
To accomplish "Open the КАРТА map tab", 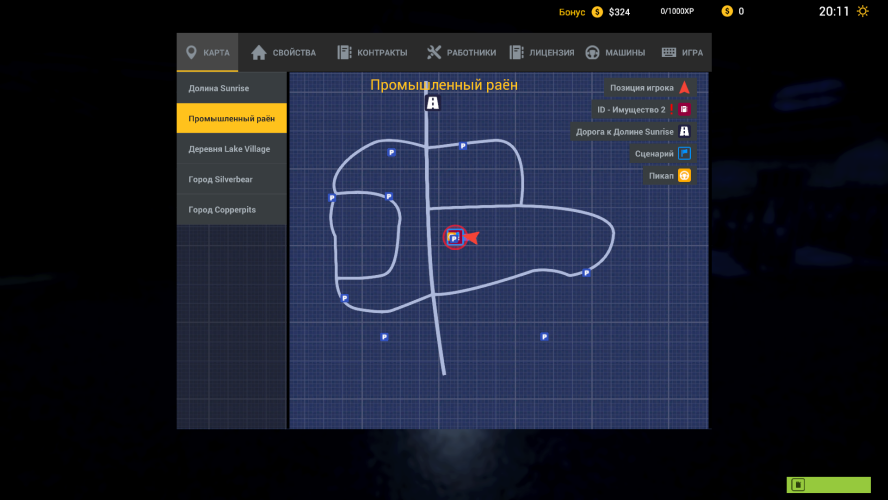I will [x=207, y=53].
